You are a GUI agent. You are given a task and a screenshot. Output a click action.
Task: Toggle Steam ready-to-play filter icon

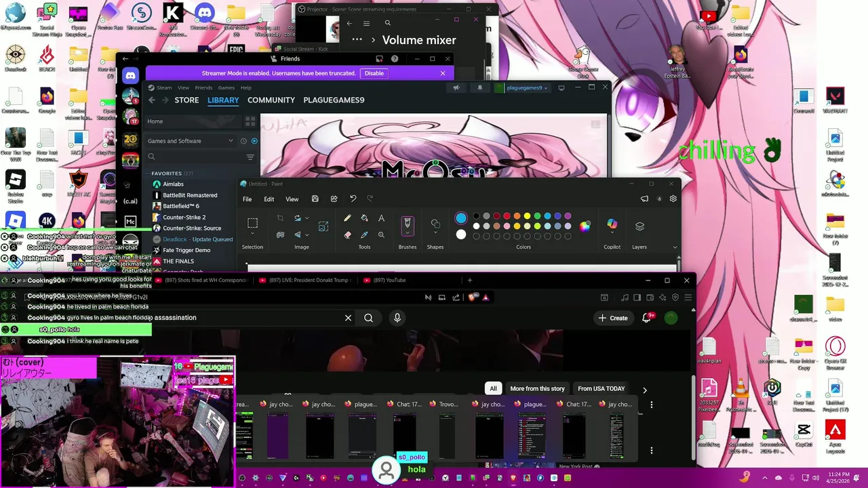pos(254,141)
